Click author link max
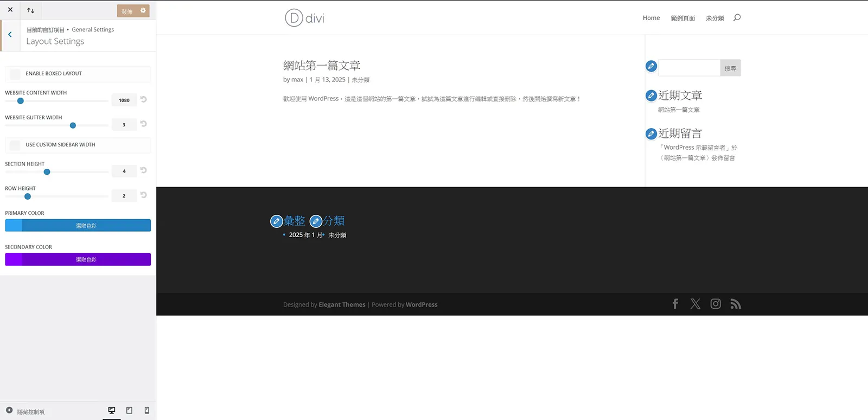Image resolution: width=868 pixels, height=420 pixels. point(297,80)
